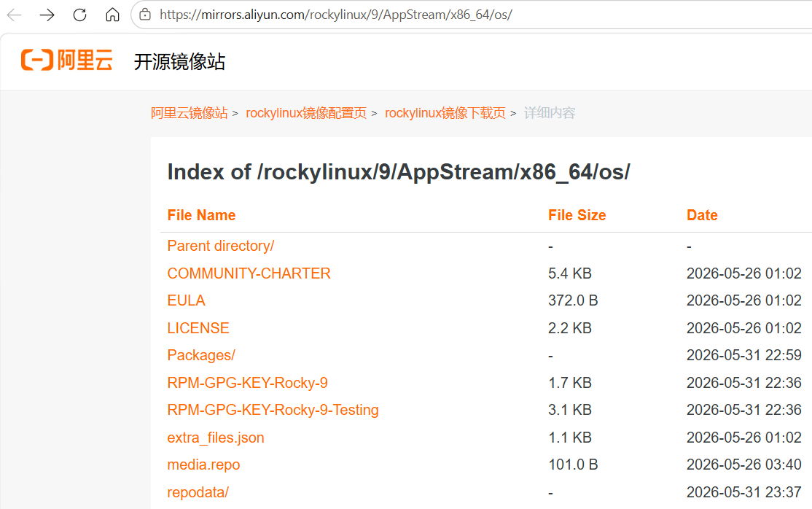Sort by the File Size column header

pyautogui.click(x=577, y=215)
